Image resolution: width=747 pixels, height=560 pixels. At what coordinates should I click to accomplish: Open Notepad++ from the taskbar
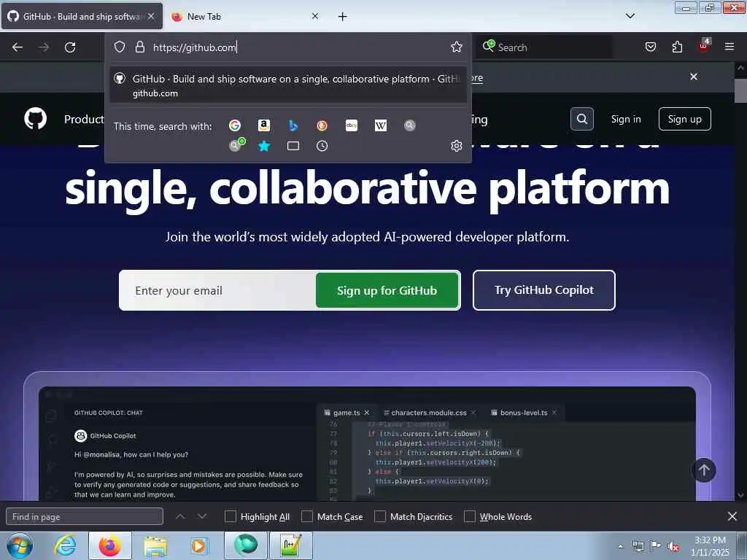point(291,546)
